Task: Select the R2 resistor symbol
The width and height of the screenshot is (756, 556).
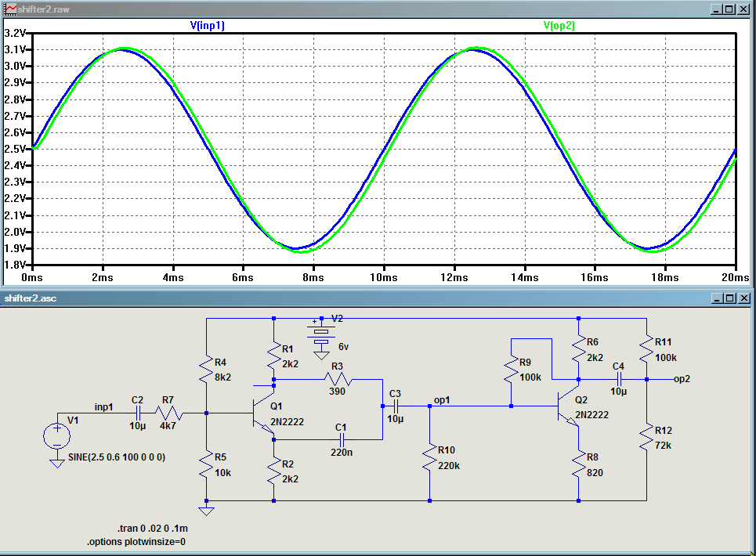Action: pos(273,471)
